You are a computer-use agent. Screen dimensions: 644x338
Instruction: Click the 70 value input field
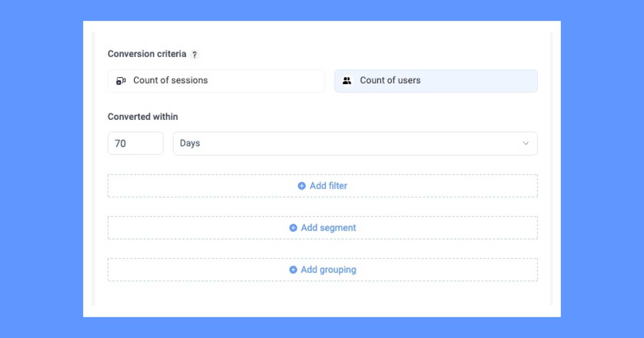tap(135, 143)
